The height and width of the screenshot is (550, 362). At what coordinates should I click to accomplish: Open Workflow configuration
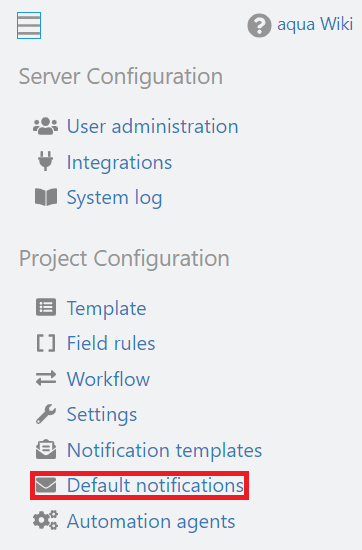click(108, 379)
